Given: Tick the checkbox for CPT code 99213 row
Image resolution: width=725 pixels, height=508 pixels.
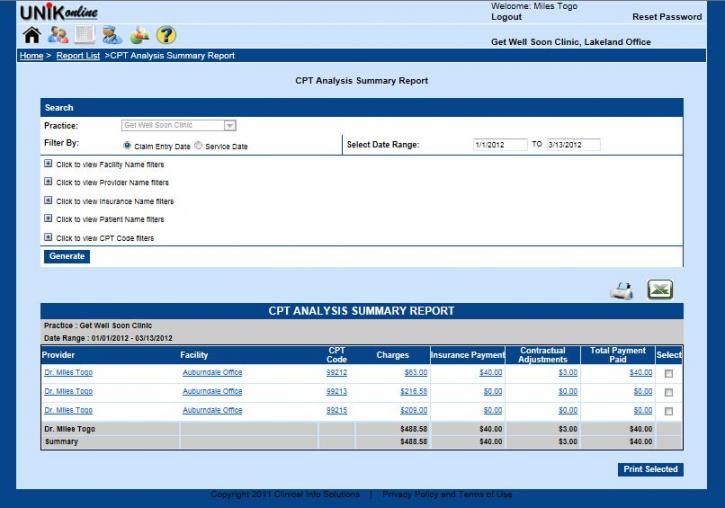Looking at the screenshot, I should (x=669, y=392).
